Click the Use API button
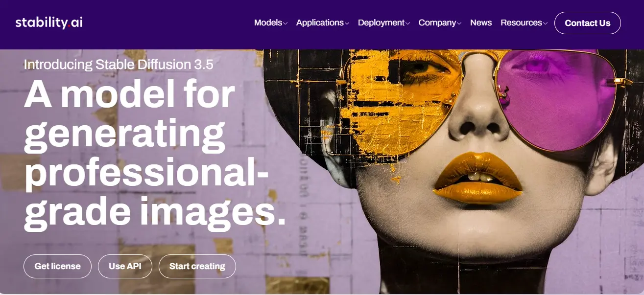This screenshot has width=644, height=295. [125, 266]
